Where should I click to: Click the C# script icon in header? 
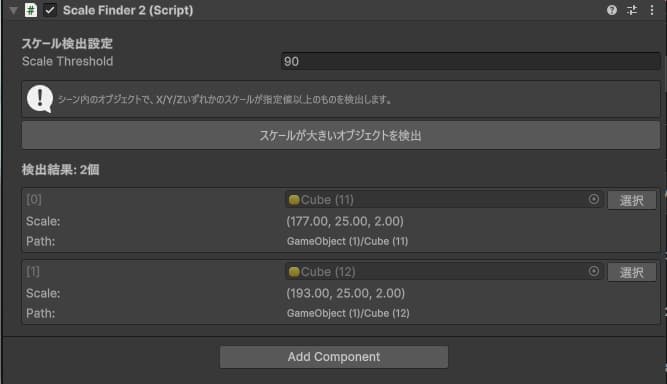(31, 10)
